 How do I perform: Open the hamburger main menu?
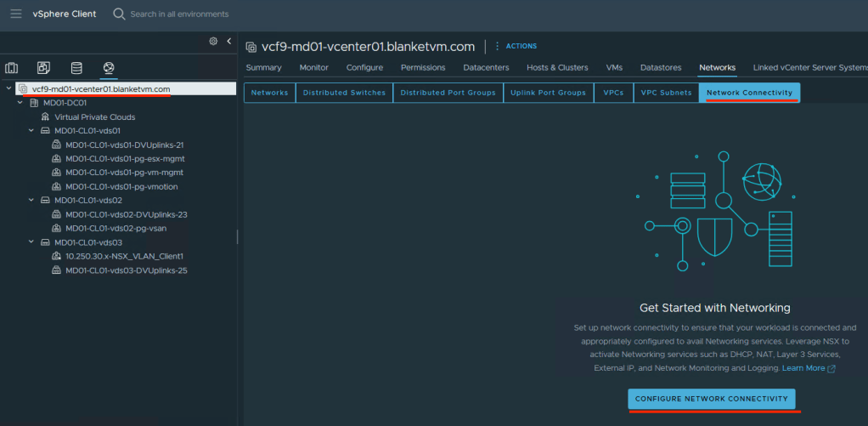point(16,14)
